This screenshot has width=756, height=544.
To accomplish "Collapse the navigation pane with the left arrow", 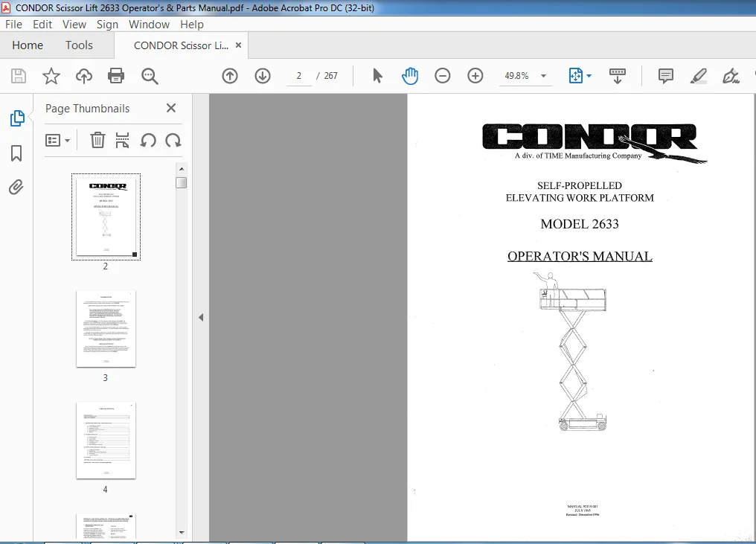I will point(201,317).
